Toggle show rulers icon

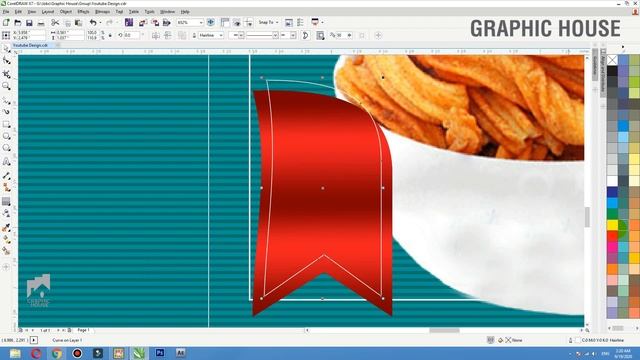[x=225, y=23]
